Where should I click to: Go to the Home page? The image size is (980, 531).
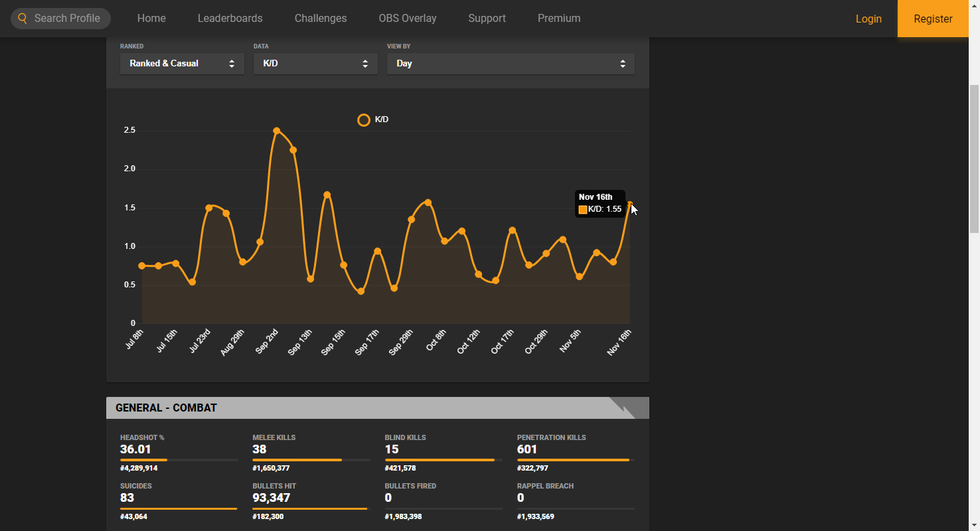[x=151, y=19]
